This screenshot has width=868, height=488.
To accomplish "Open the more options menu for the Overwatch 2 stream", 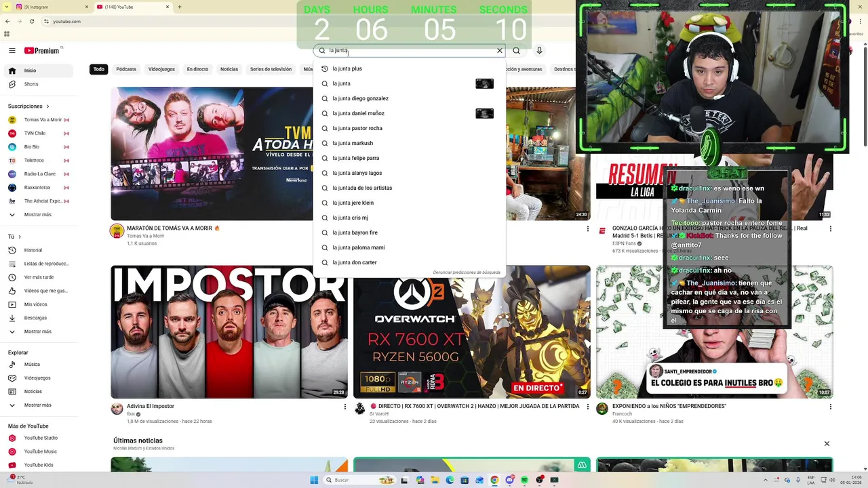I will point(587,407).
